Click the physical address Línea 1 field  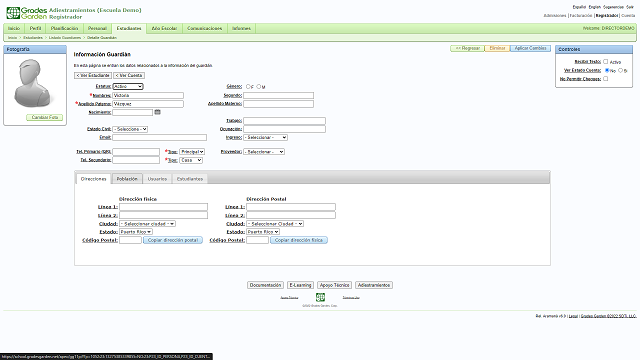tap(163, 207)
